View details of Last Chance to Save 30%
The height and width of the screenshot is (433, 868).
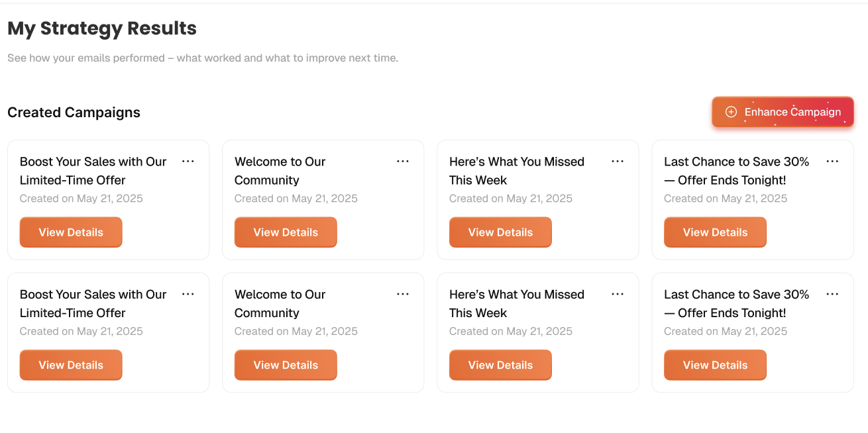tap(715, 232)
